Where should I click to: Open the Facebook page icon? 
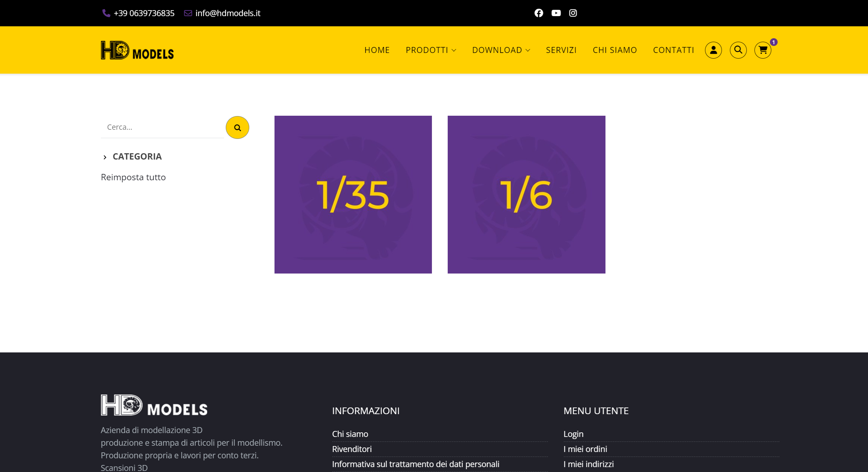[x=538, y=13]
